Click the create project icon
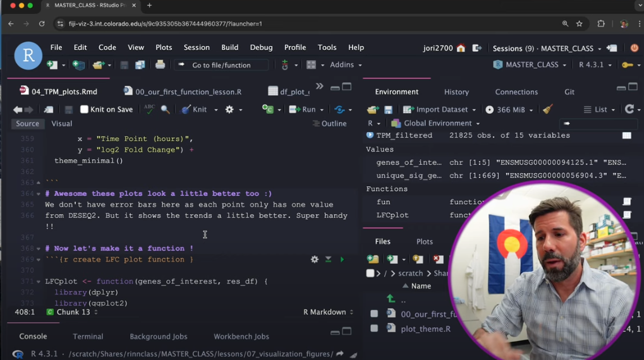 [x=78, y=65]
